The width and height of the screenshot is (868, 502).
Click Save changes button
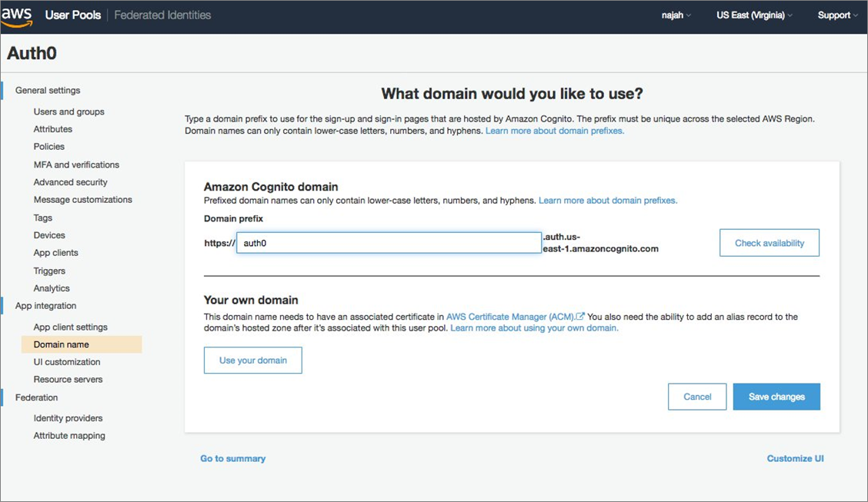pyautogui.click(x=776, y=397)
